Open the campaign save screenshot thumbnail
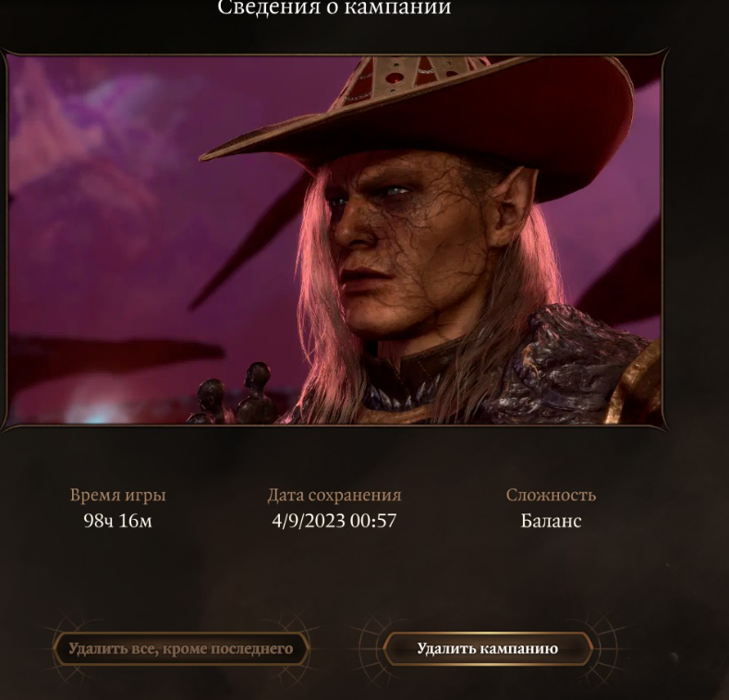This screenshot has width=729, height=700. [334, 239]
